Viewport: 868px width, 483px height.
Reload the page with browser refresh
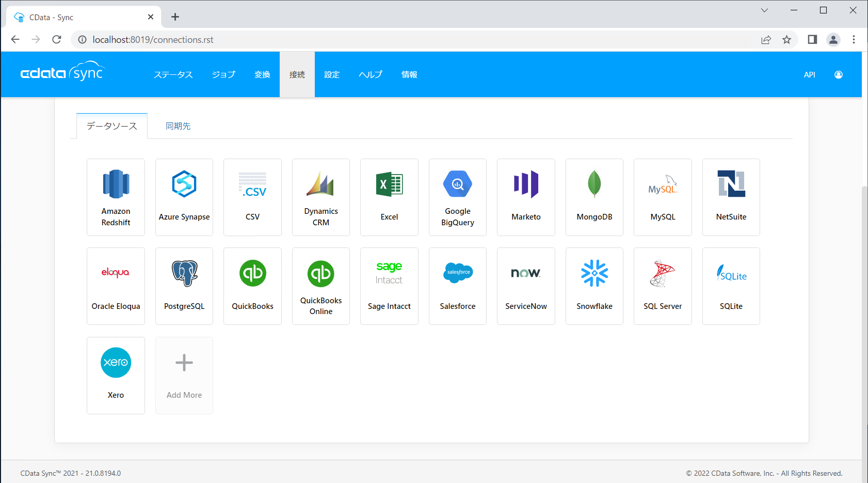coord(57,39)
